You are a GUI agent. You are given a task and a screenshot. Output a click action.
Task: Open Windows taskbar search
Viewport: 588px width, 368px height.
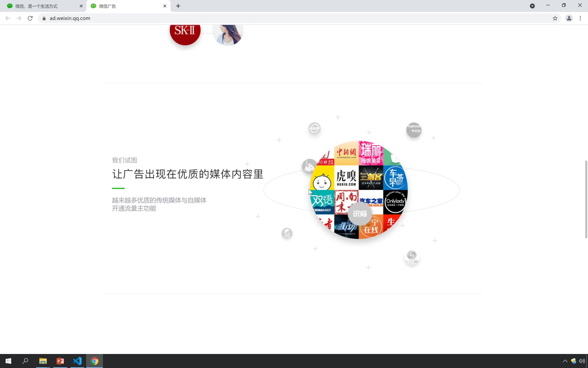tap(25, 361)
